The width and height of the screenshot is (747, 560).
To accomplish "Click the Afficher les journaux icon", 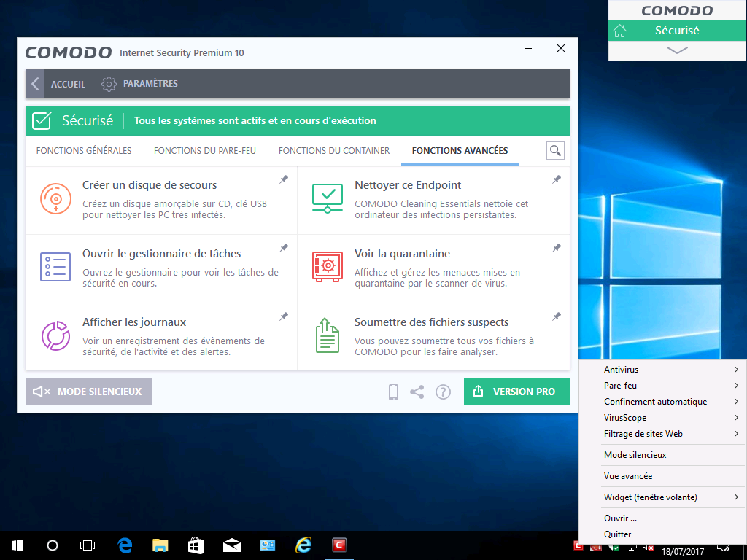I will point(55,335).
